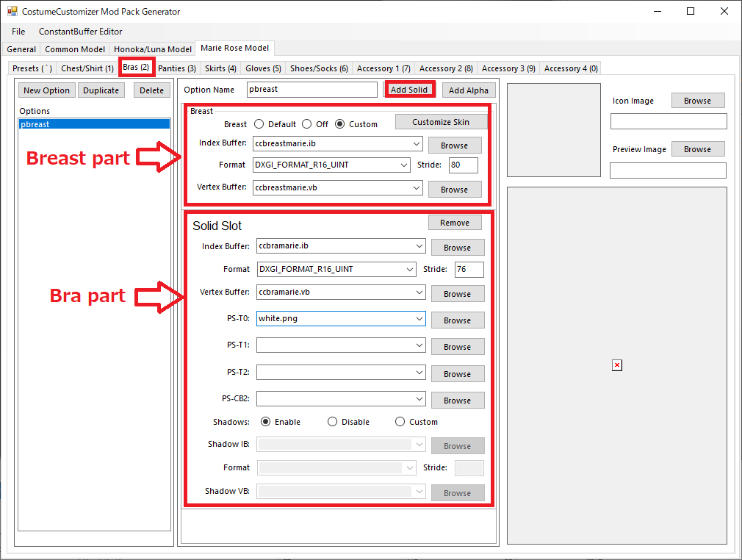Open the Solid Slot Index Buffer dropdown ccbramarie.ib

coord(419,246)
